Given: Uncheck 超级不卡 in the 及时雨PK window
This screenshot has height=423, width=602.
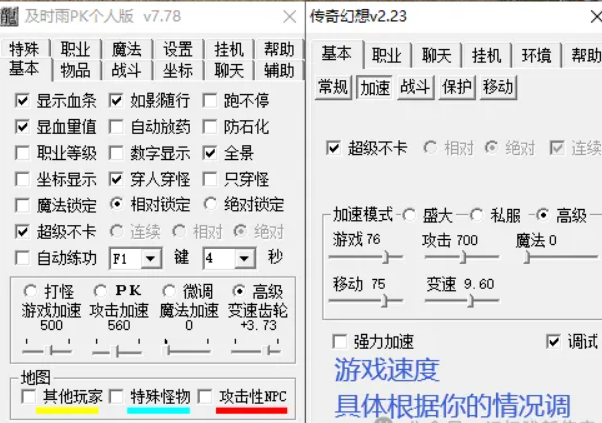Looking at the screenshot, I should tap(22, 231).
